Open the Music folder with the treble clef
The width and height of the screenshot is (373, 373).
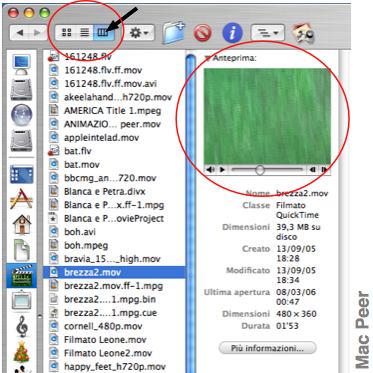21,326
